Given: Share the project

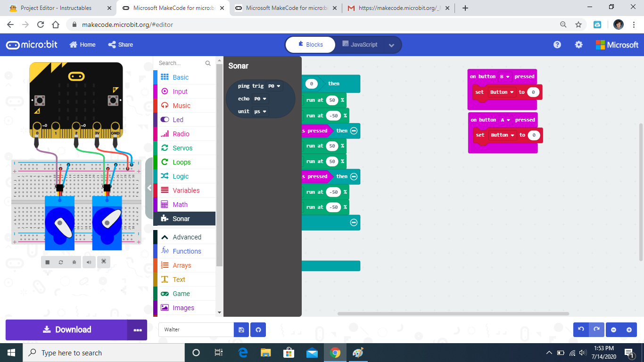Looking at the screenshot, I should tap(121, 45).
